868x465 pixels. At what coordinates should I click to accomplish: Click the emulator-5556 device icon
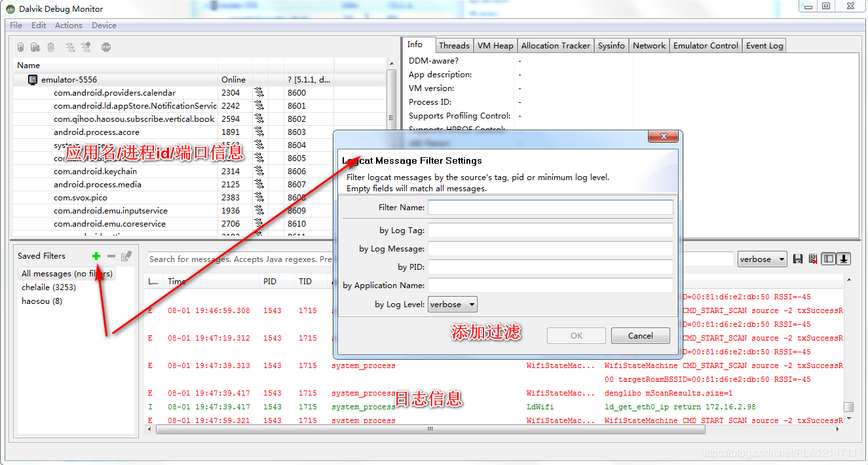click(33, 80)
